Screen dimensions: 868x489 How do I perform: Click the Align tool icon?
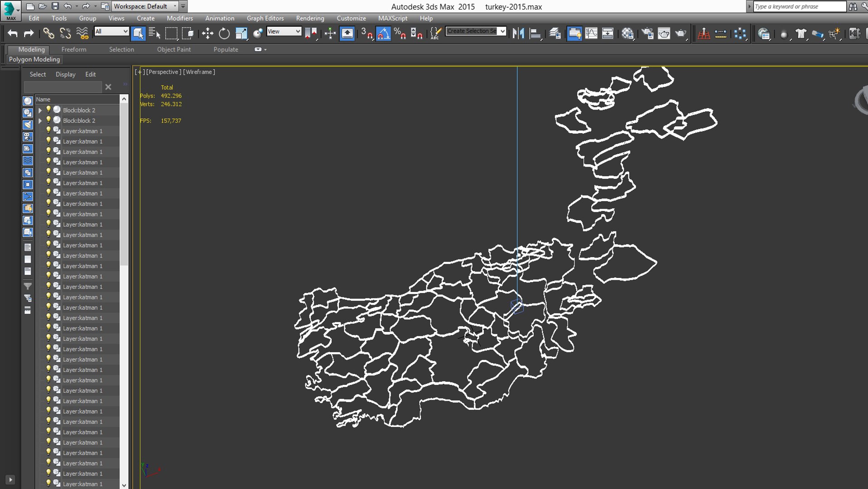pos(535,34)
